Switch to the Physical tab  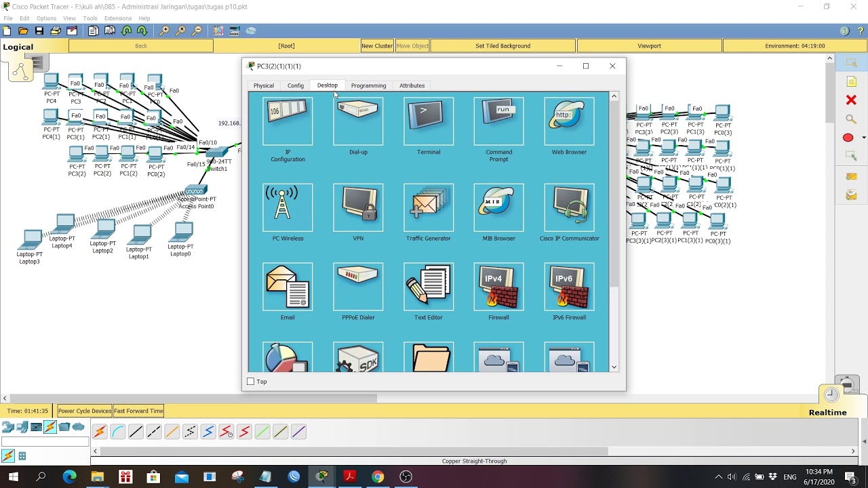pyautogui.click(x=264, y=85)
